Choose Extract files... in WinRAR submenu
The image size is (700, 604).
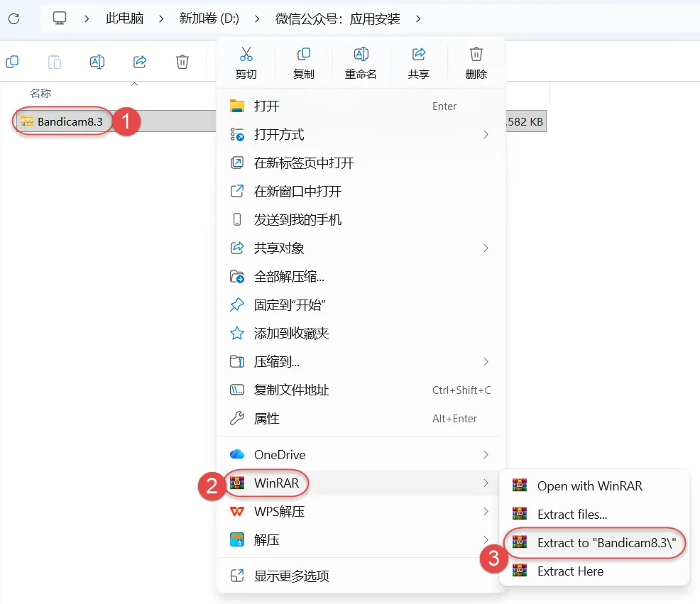(x=594, y=515)
